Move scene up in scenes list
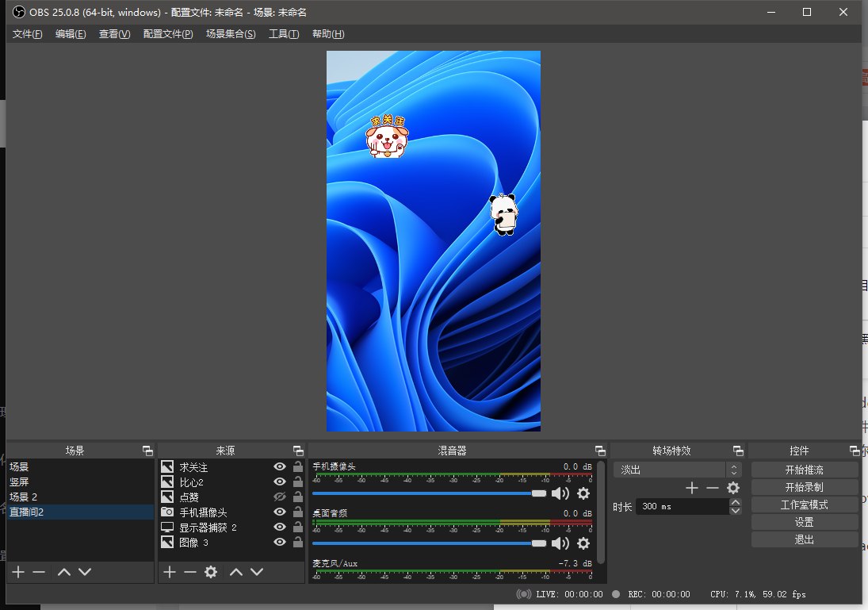Image resolution: width=868 pixels, height=610 pixels. pyautogui.click(x=64, y=572)
